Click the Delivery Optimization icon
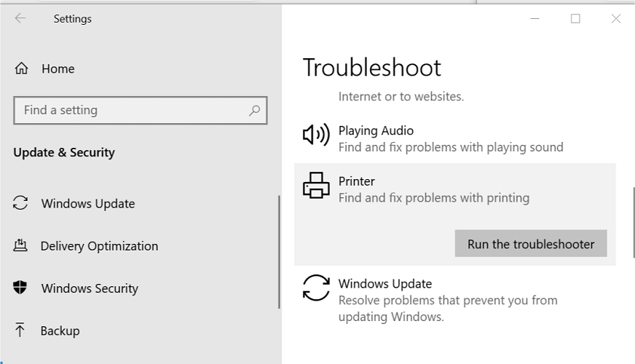The height and width of the screenshot is (364, 635). (x=20, y=245)
